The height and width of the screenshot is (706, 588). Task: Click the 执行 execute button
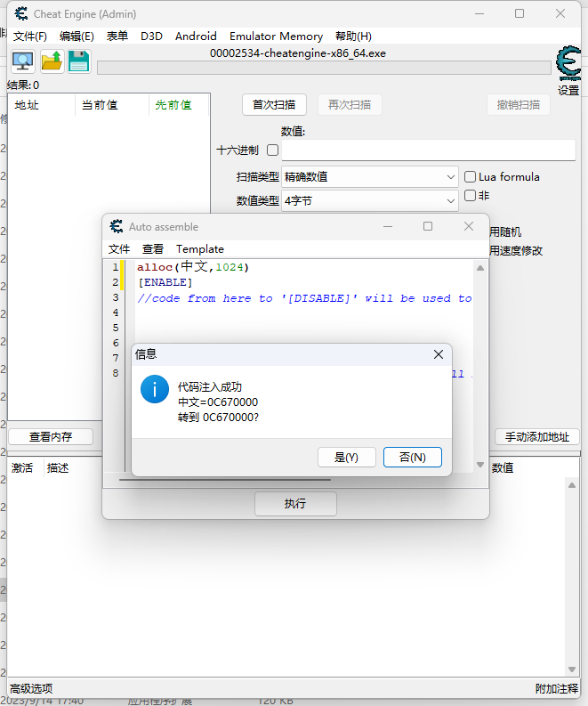point(295,503)
